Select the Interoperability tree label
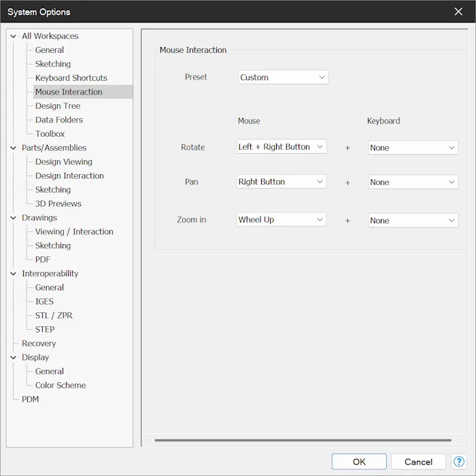The image size is (476, 476). click(x=50, y=273)
